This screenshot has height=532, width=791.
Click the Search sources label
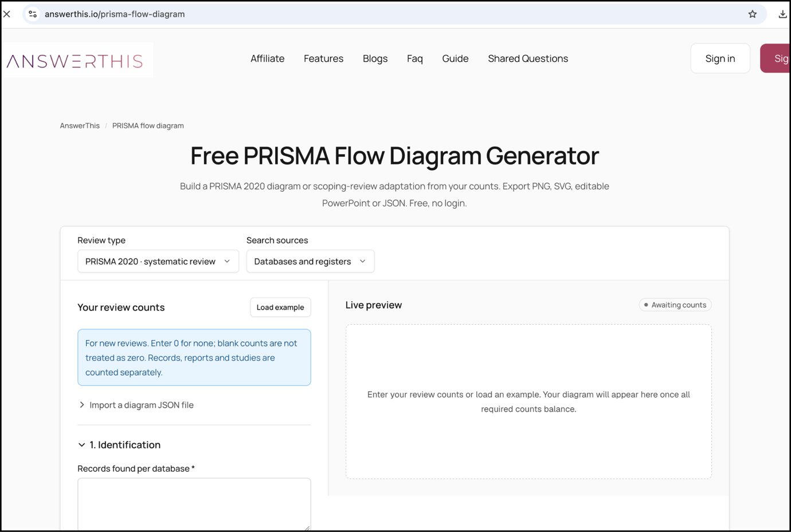tap(277, 241)
